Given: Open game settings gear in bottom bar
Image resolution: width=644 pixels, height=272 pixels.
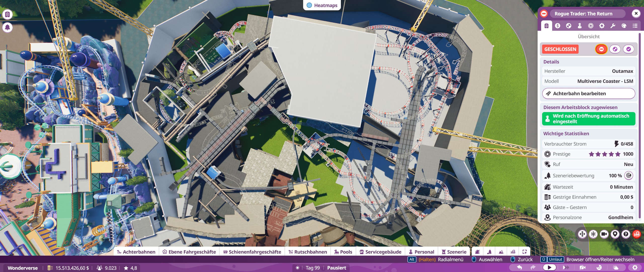Looking at the screenshot, I should click(635, 267).
